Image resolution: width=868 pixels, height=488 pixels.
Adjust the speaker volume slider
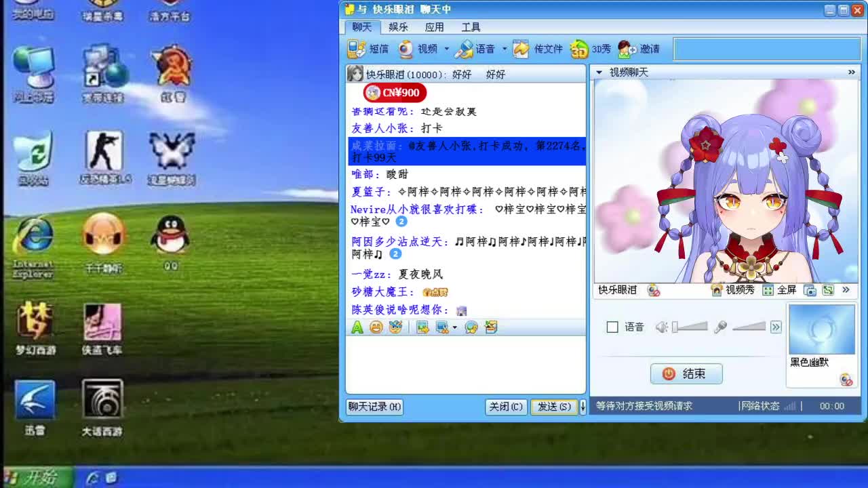pos(690,327)
